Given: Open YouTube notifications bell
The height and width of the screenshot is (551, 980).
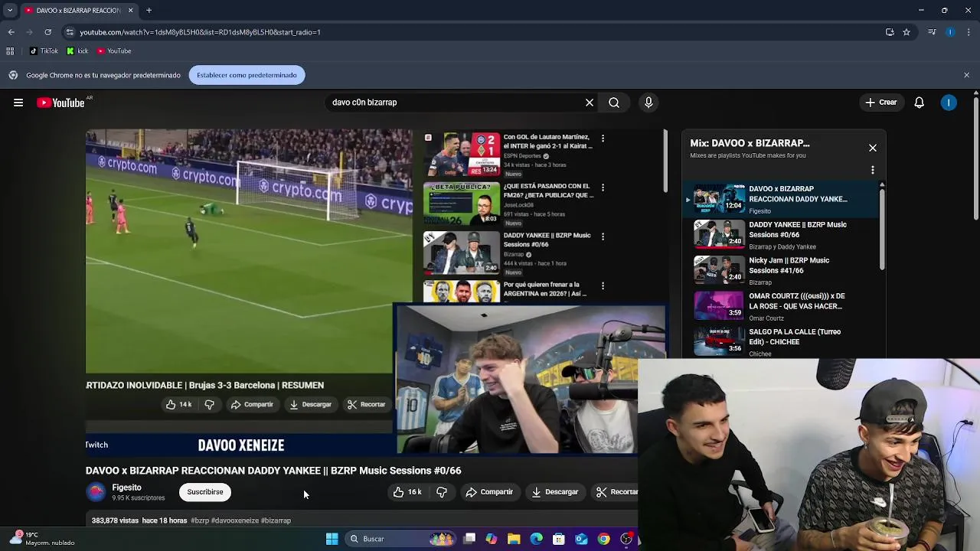Looking at the screenshot, I should (x=920, y=103).
